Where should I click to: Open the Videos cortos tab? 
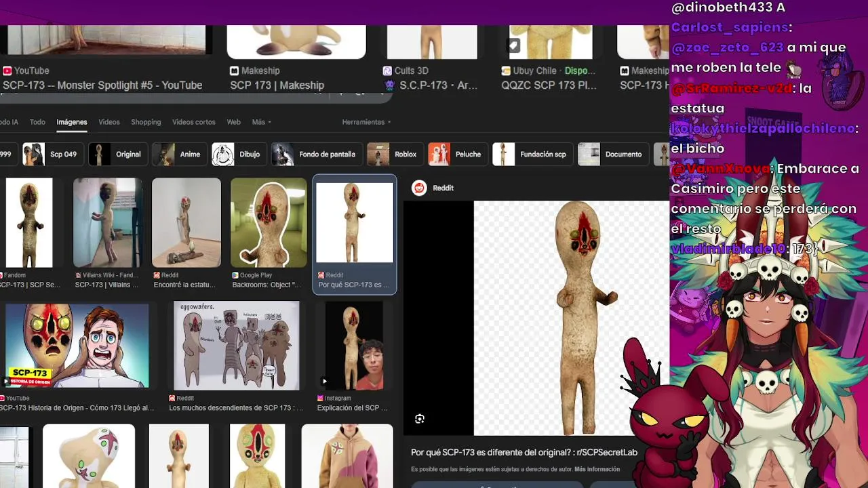[194, 122]
